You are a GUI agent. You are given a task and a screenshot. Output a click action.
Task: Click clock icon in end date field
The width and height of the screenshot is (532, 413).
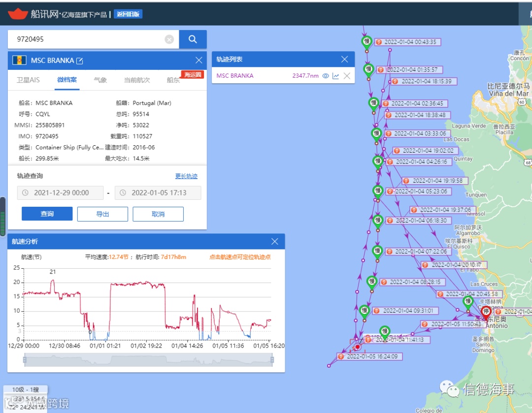[123, 192]
